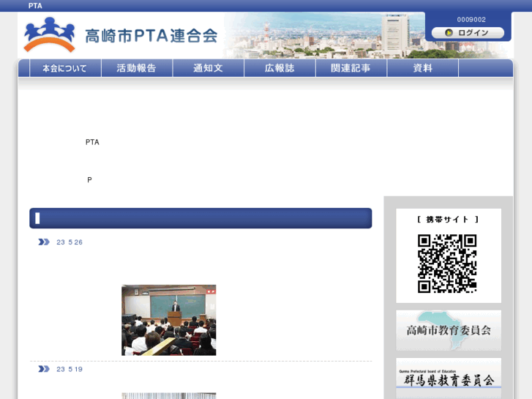The width and height of the screenshot is (532, 399).
Task: Click the PTA text in the top bar
Action: (x=35, y=6)
